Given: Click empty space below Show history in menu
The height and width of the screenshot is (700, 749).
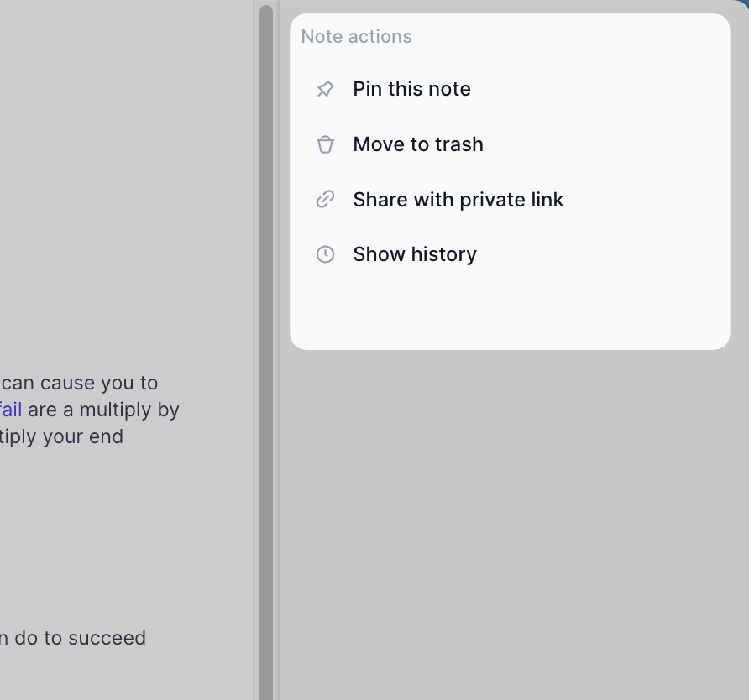Looking at the screenshot, I should click(x=510, y=309).
